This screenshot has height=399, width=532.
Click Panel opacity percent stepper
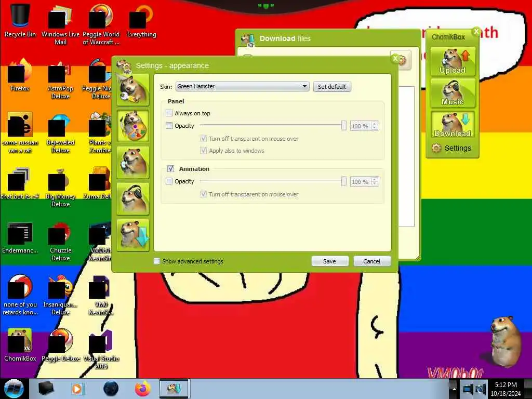375,126
